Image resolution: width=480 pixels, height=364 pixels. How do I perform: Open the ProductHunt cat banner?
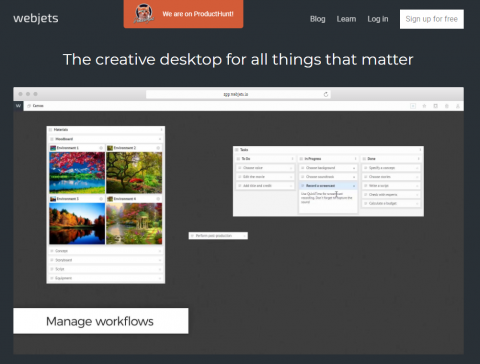coord(183,14)
